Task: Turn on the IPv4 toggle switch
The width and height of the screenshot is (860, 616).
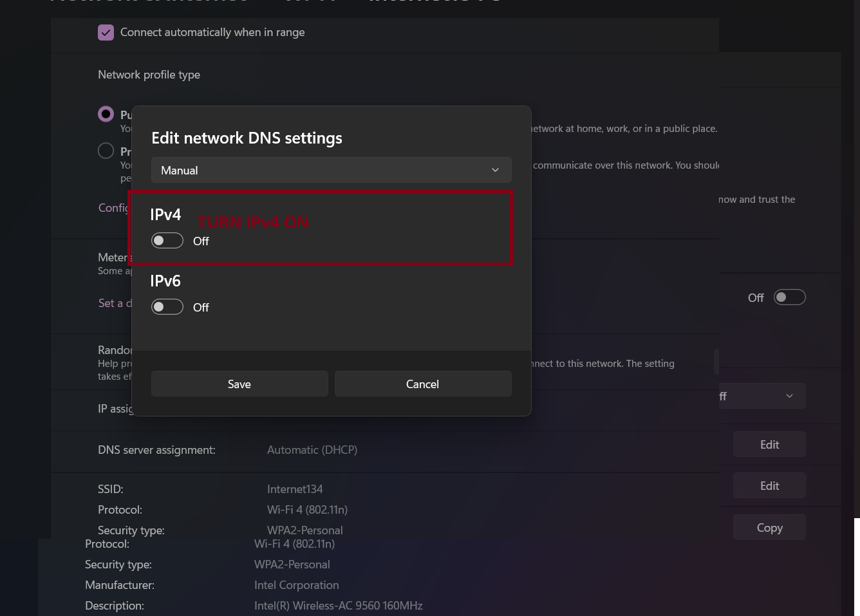Action: tap(167, 241)
